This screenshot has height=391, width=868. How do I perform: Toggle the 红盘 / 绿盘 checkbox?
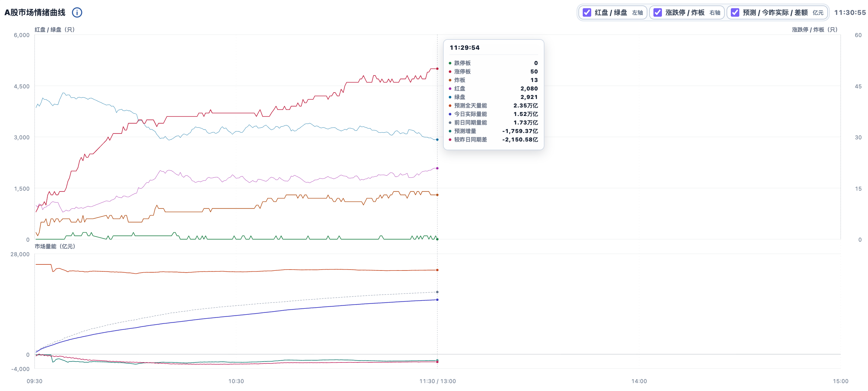click(587, 12)
